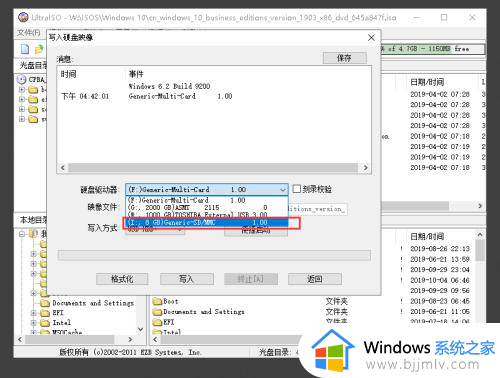Open the 硬盘驱动器 combo box arrow
500x378 pixels.
tap(283, 190)
